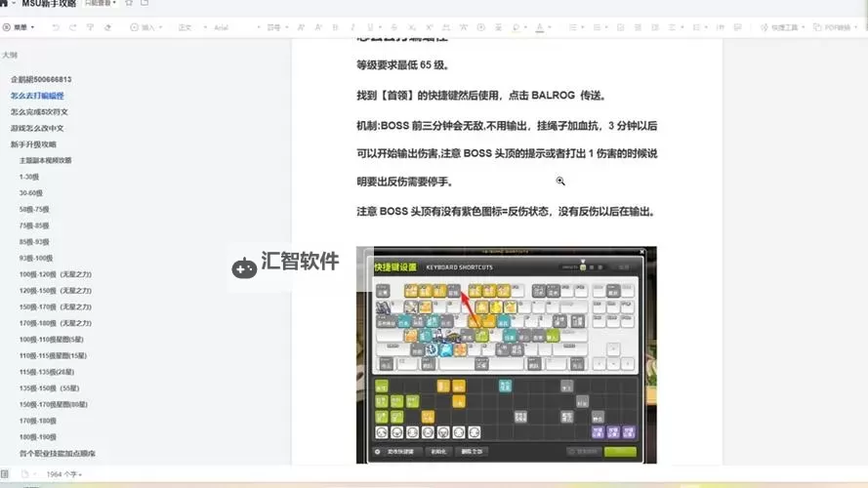868x488 pixels.
Task: Click the home icon in title bar
Action: (4, 3)
